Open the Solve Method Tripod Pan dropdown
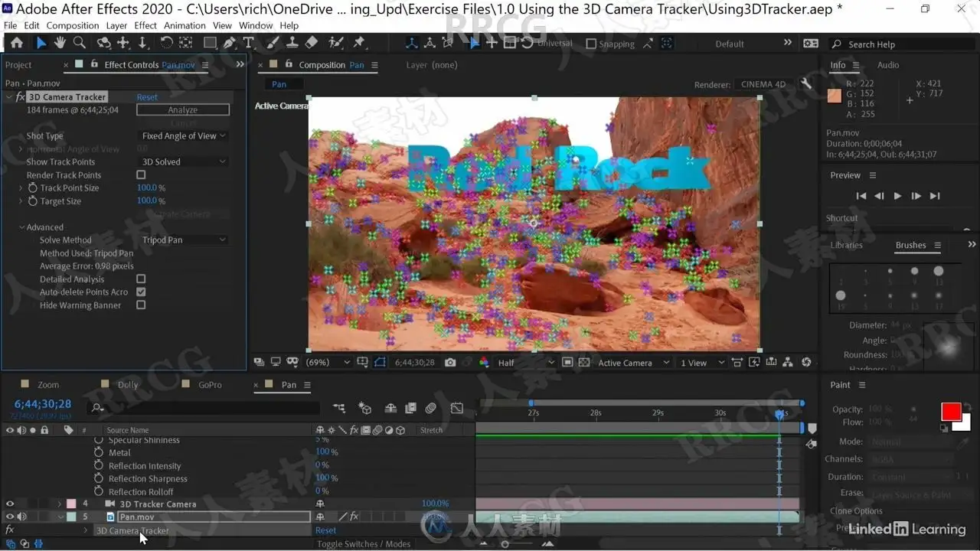Image resolution: width=980 pixels, height=551 pixels. point(184,240)
